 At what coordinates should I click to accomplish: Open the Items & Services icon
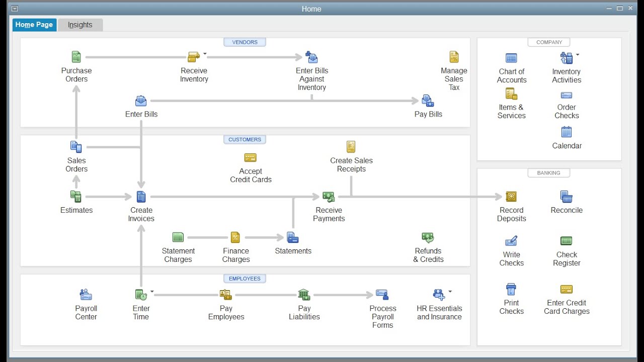pyautogui.click(x=511, y=94)
